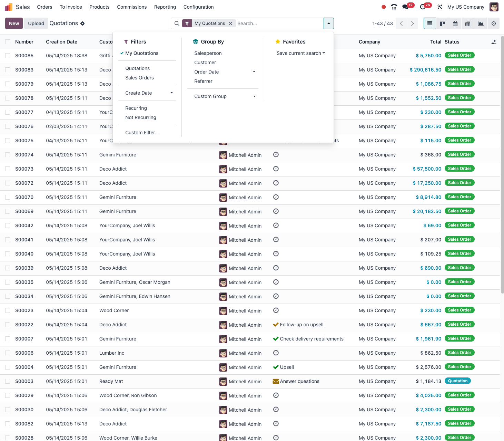The height and width of the screenshot is (441, 504).
Task: Open the messages chat icon with 12 badge
Action: pyautogui.click(x=405, y=7)
